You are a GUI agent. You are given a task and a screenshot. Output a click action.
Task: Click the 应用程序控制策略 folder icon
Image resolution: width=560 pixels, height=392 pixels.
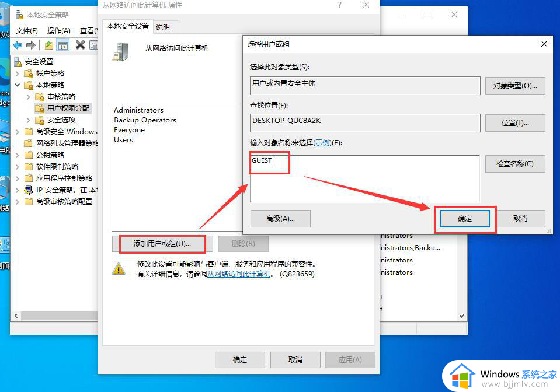click(x=29, y=178)
